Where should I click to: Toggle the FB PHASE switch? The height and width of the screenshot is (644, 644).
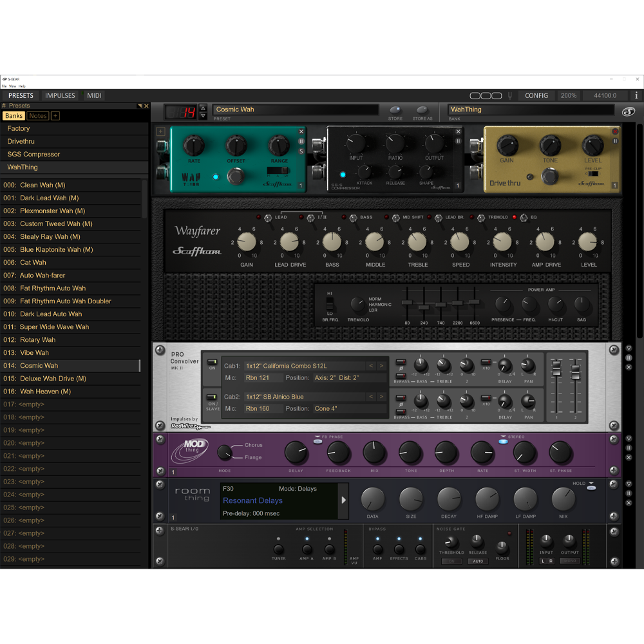tap(317, 442)
